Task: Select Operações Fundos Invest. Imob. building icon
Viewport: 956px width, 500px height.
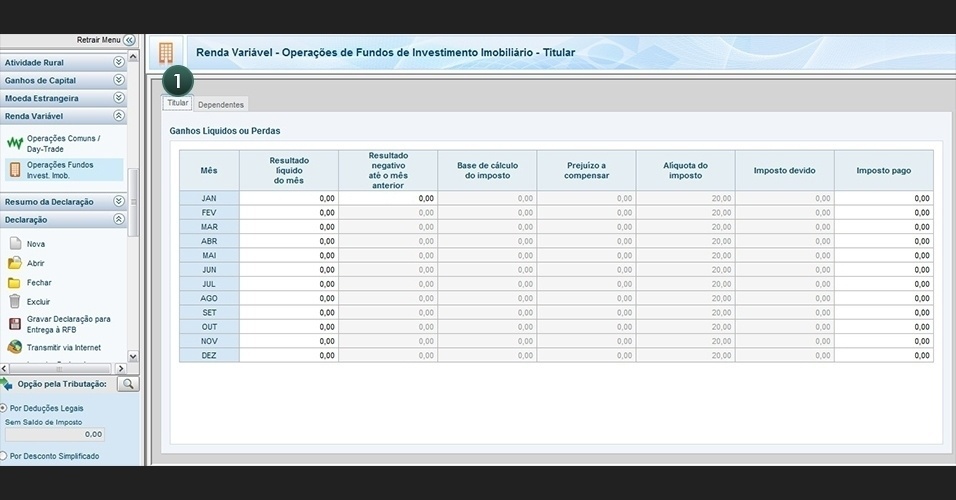Action: 15,170
